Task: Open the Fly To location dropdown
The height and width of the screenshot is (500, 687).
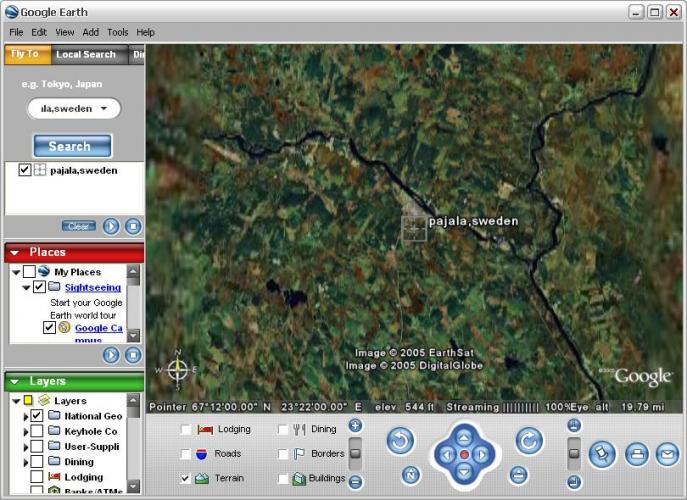Action: pos(104,109)
